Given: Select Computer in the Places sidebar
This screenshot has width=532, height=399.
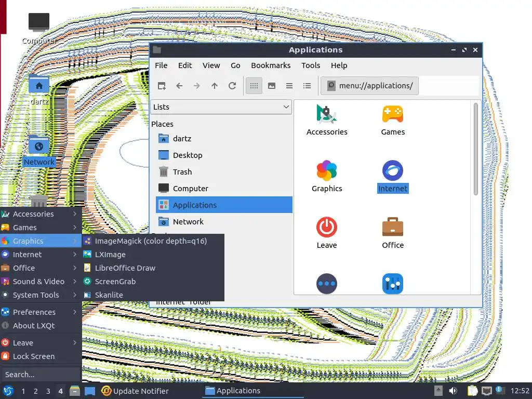Looking at the screenshot, I should [224, 188].
